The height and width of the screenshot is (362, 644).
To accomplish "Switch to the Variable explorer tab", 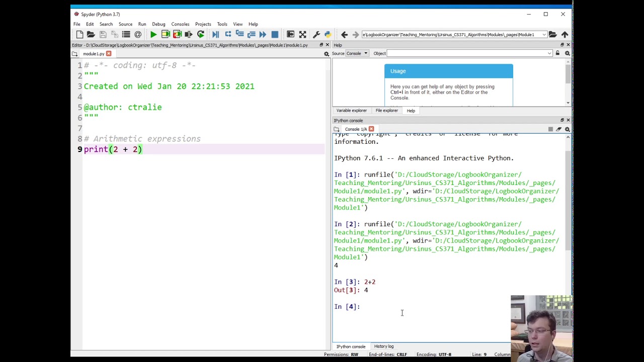I will [351, 111].
